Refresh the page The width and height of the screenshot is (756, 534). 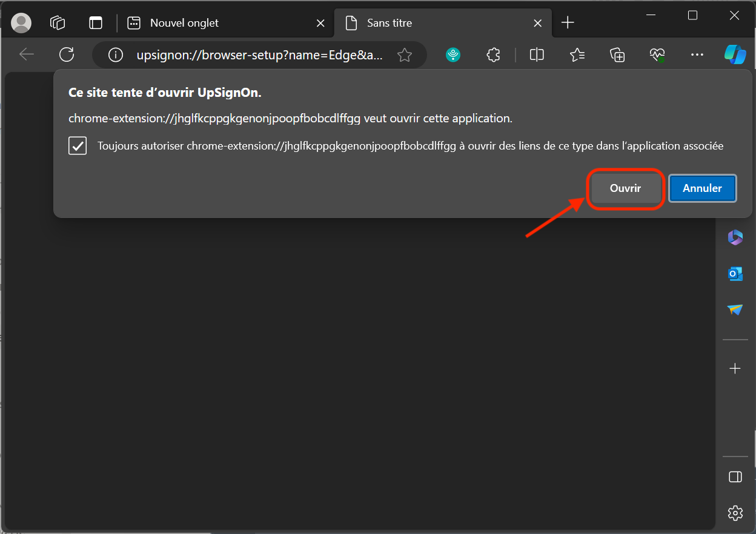[x=67, y=55]
